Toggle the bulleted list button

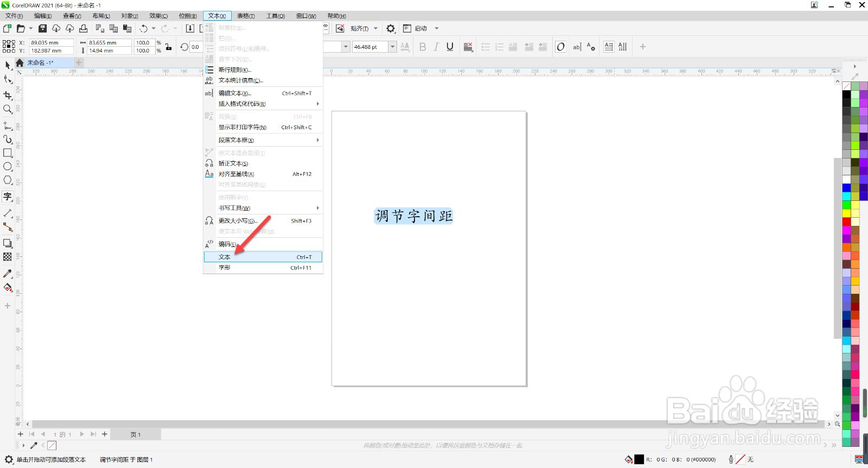tap(486, 47)
